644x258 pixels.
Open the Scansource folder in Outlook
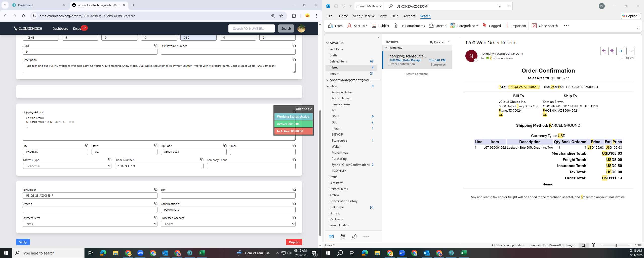click(x=339, y=140)
